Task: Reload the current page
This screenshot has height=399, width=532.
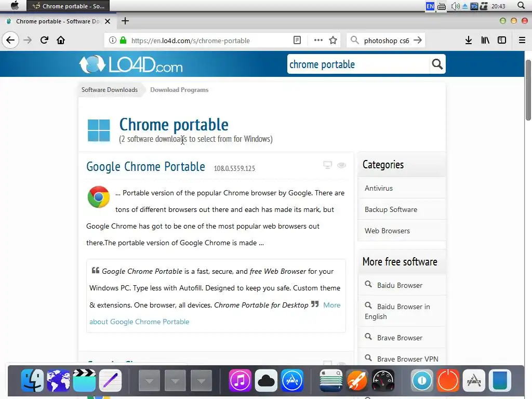Action: coord(45,41)
